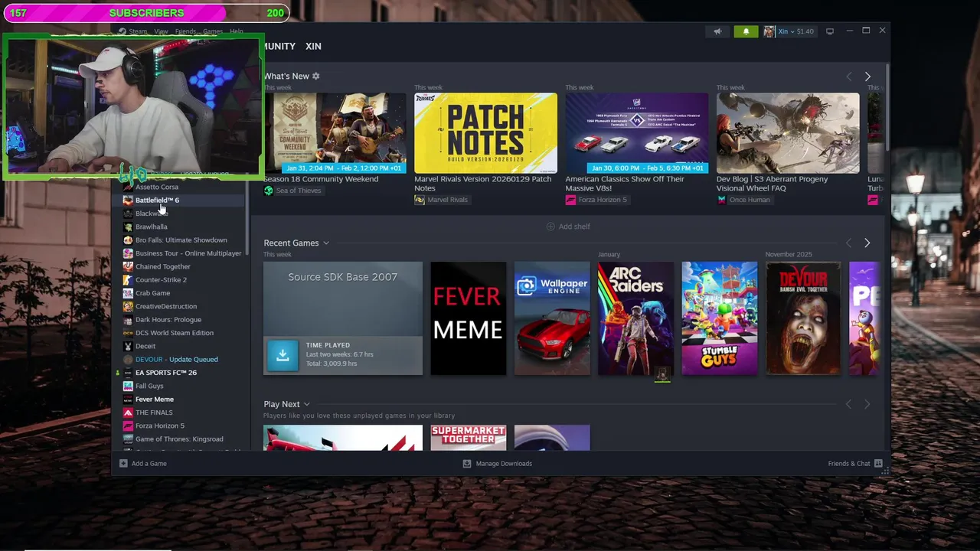The height and width of the screenshot is (551, 980).
Task: Click the main library page scrollbar
Action: (887, 107)
